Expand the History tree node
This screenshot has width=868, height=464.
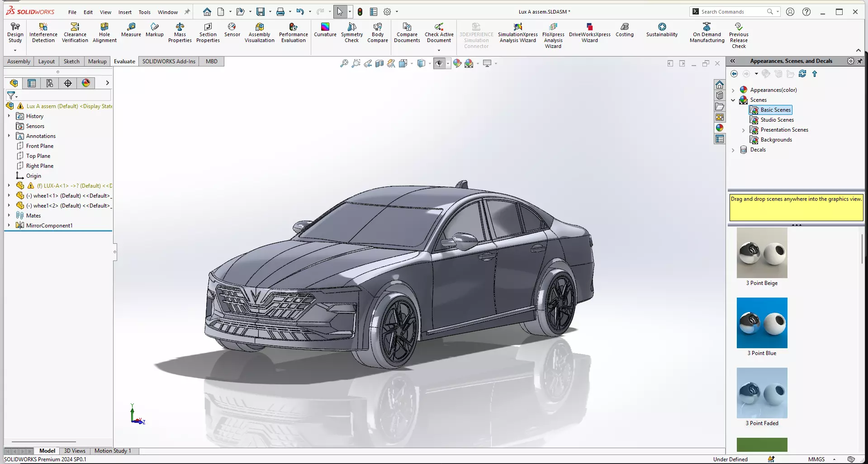(x=9, y=116)
